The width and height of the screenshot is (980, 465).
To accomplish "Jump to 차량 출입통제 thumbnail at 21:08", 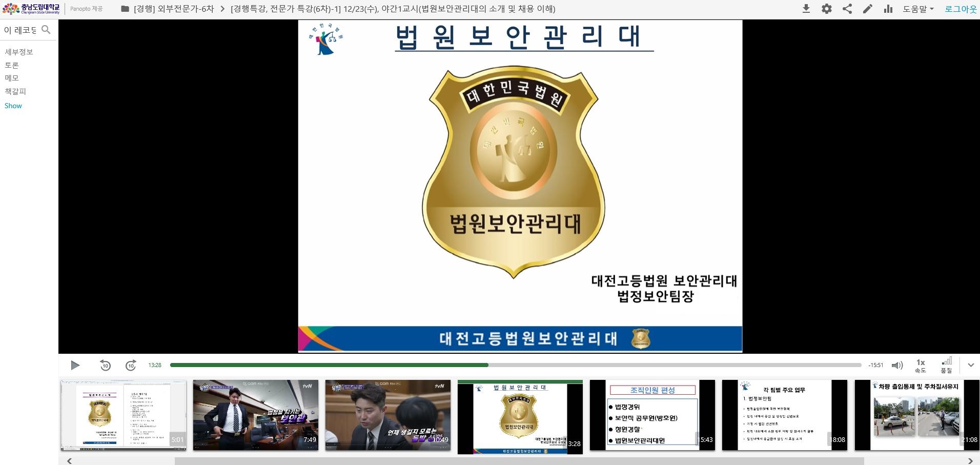I will click(x=917, y=415).
